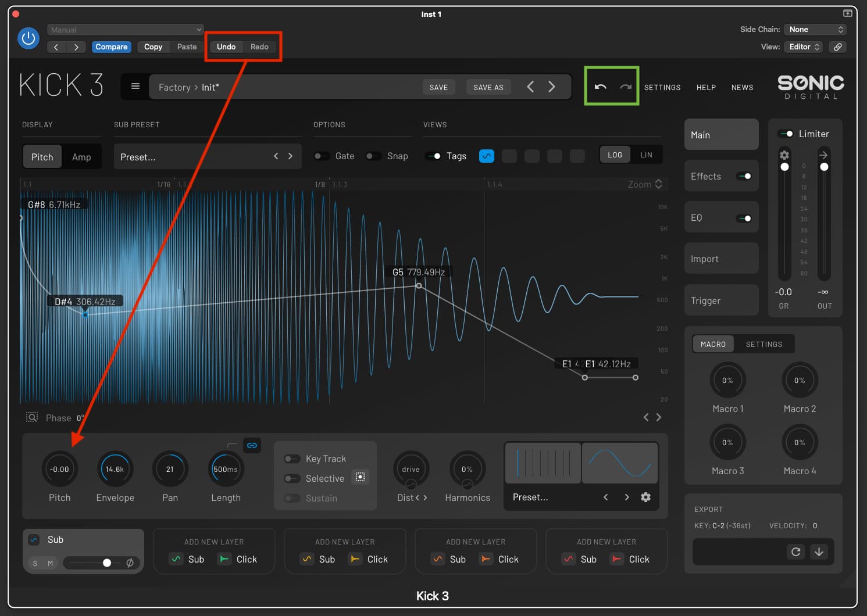Toggle the Effects switch
The height and width of the screenshot is (616, 867).
(744, 176)
